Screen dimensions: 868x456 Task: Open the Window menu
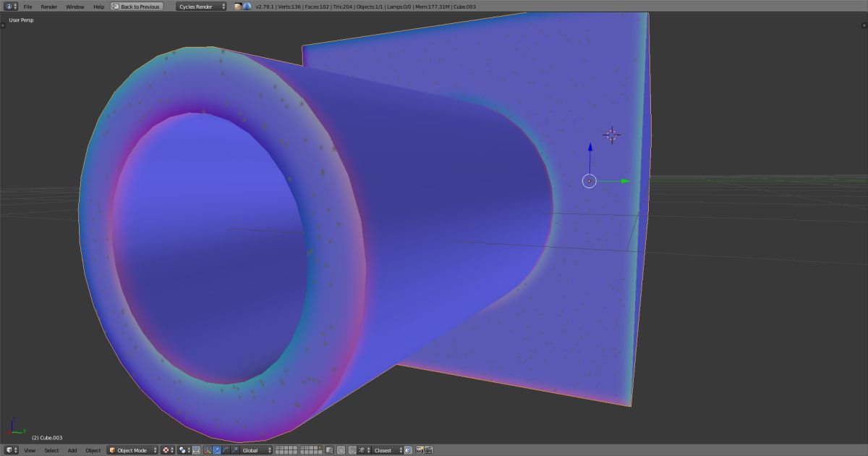point(75,7)
